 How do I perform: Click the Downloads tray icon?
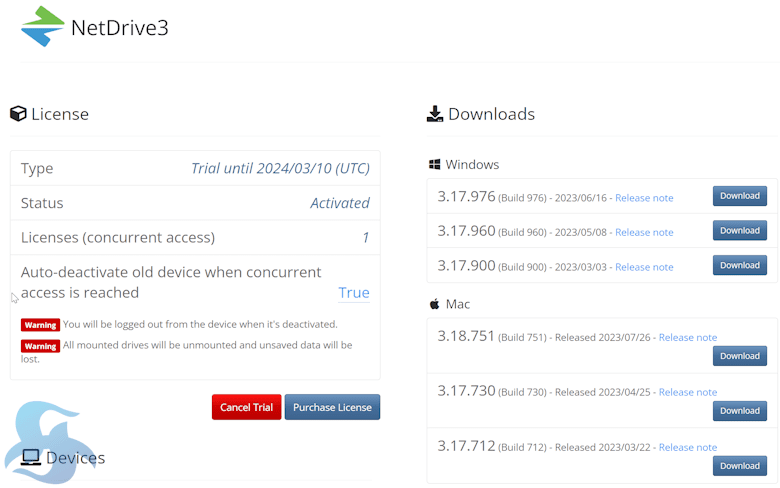coord(435,114)
